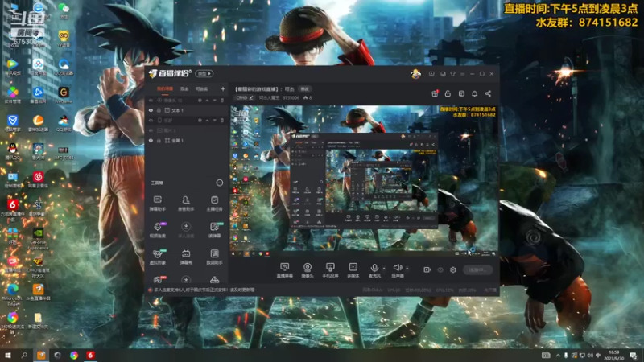Open the mode switch pill beside logo

(x=204, y=74)
